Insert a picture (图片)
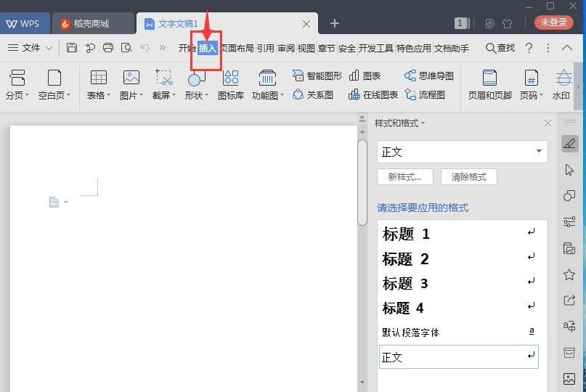Image resolution: width=586 pixels, height=392 pixels. coord(131,85)
